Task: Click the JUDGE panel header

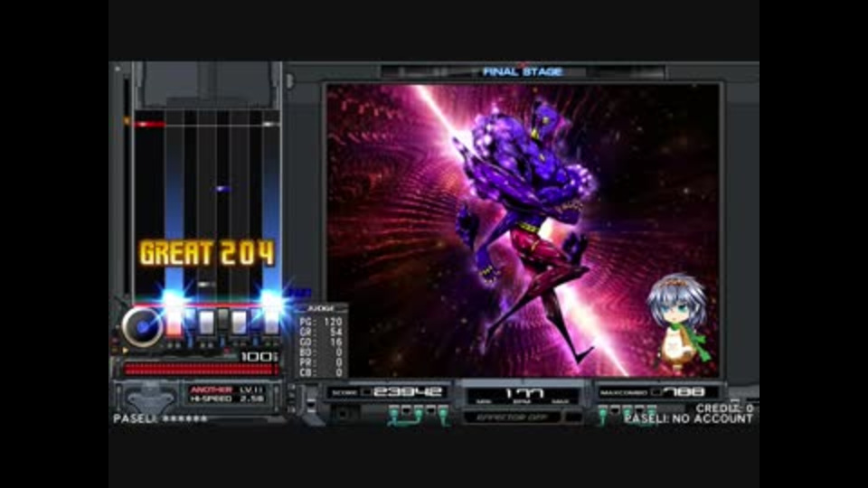Action: coord(321,308)
